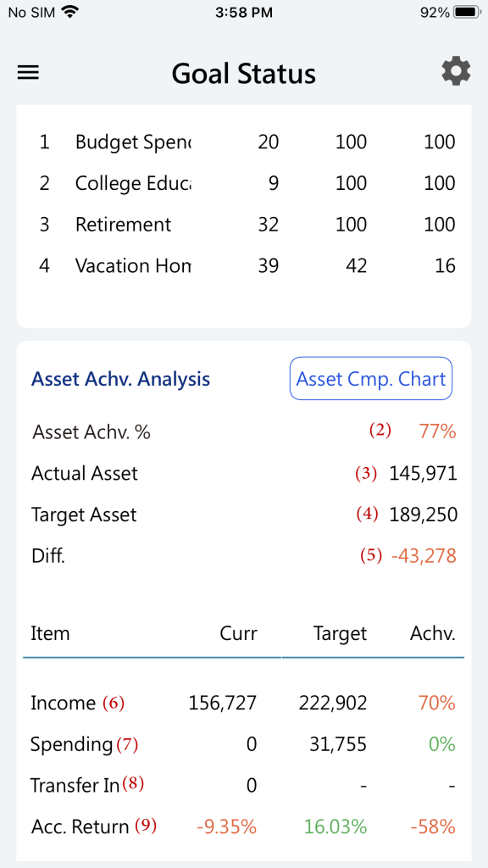This screenshot has width=488, height=868.
Task: Tap the Goal Status title
Action: (243, 74)
